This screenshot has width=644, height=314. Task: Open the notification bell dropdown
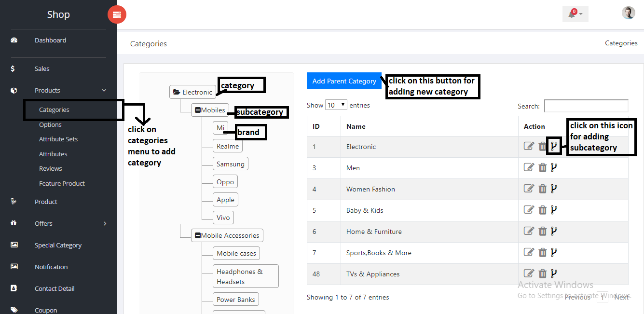[x=575, y=14]
